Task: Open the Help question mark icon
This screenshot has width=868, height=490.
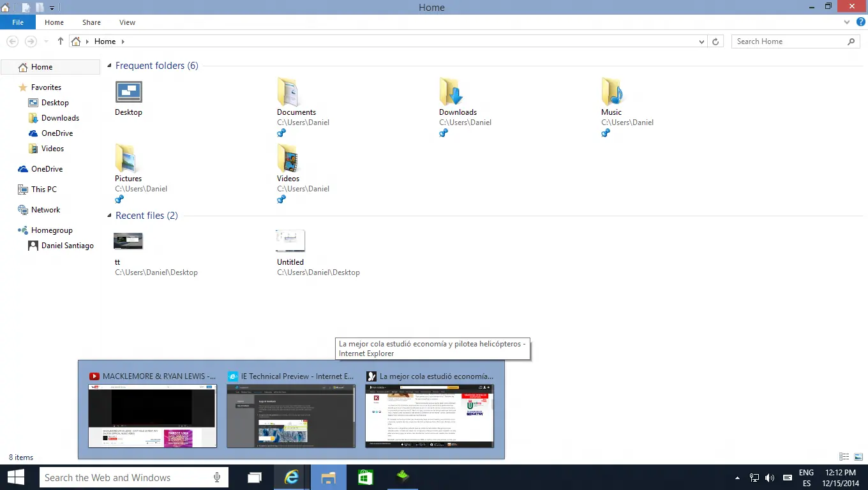Action: click(x=860, y=22)
